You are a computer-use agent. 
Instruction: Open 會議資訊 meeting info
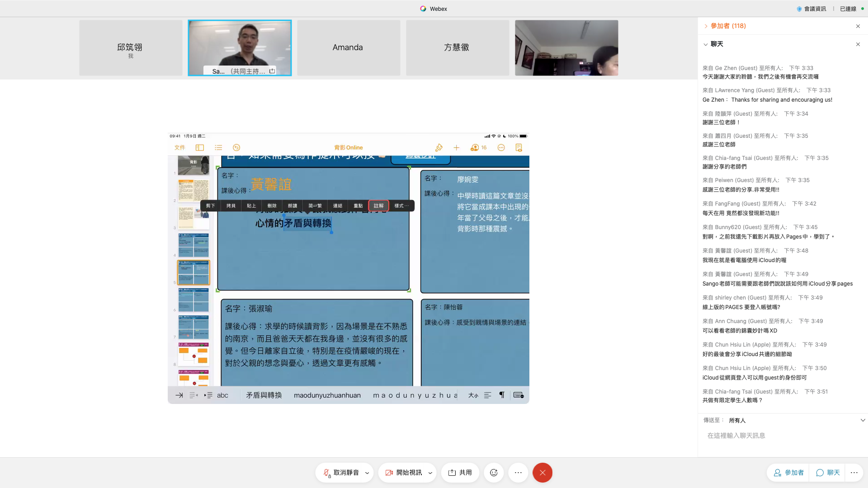(x=811, y=9)
